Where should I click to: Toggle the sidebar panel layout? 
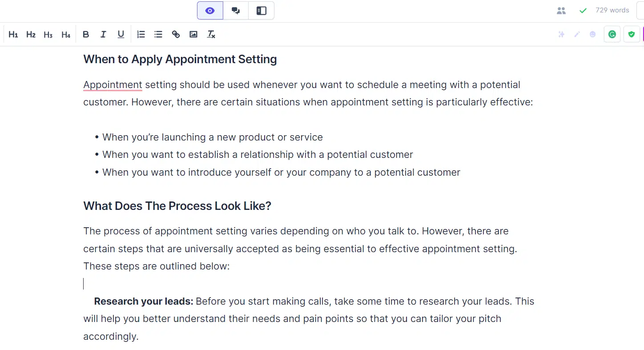[261, 11]
